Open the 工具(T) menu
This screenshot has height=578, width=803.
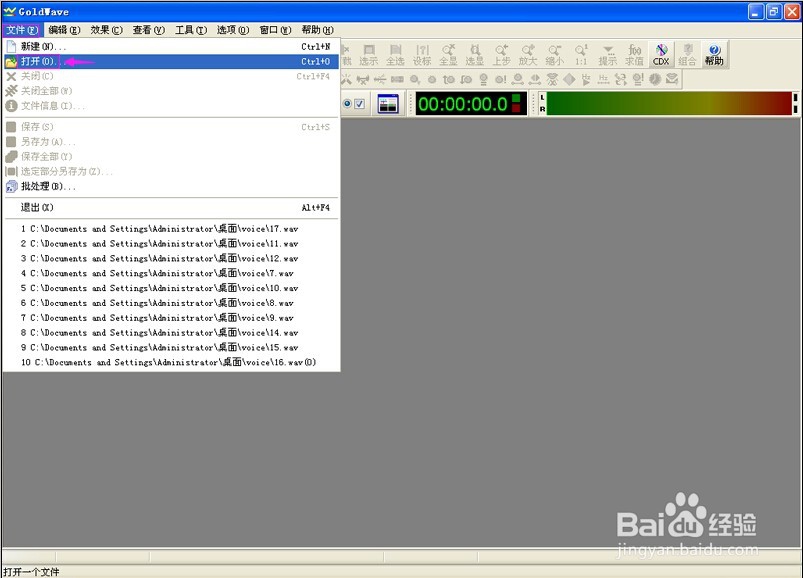[x=191, y=30]
